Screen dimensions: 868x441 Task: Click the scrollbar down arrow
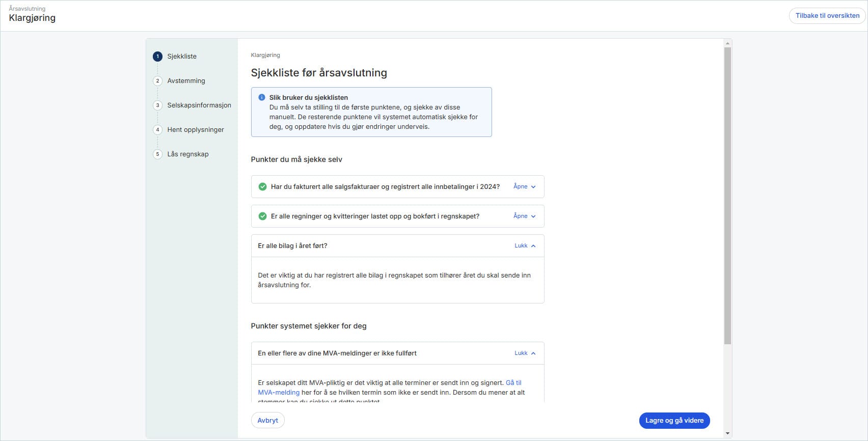coord(727,433)
